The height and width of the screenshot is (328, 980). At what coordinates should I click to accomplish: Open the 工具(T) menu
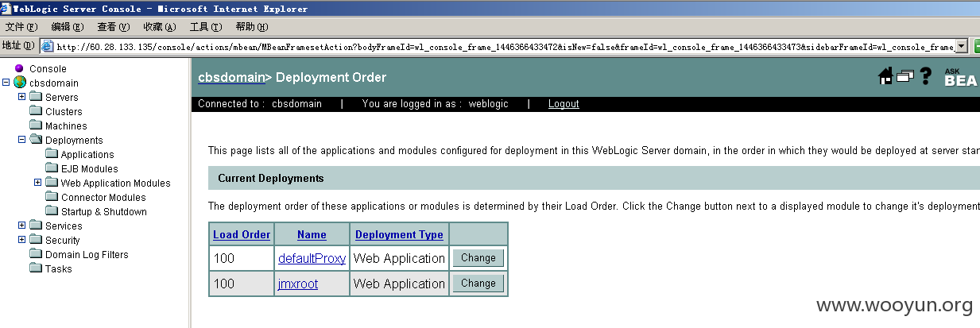click(x=205, y=27)
